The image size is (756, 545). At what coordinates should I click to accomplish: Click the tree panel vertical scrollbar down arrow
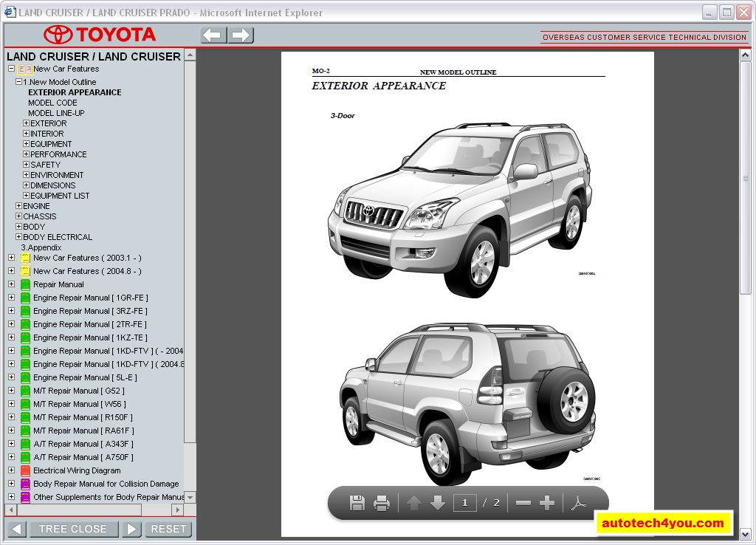(x=190, y=497)
